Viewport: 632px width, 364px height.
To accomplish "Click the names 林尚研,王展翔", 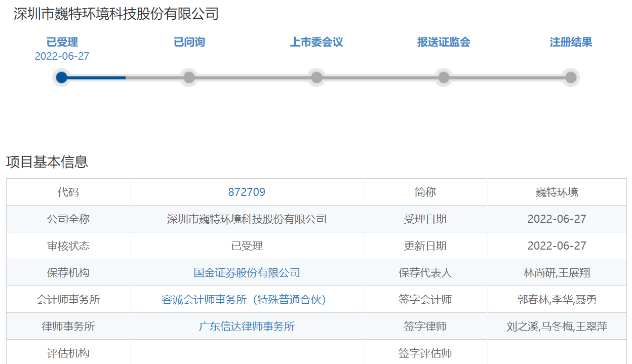I will click(x=557, y=273).
